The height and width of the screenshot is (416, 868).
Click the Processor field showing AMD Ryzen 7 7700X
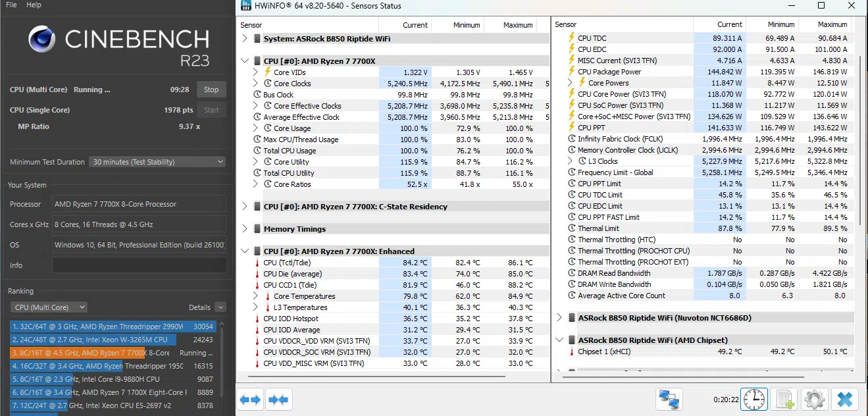point(139,204)
